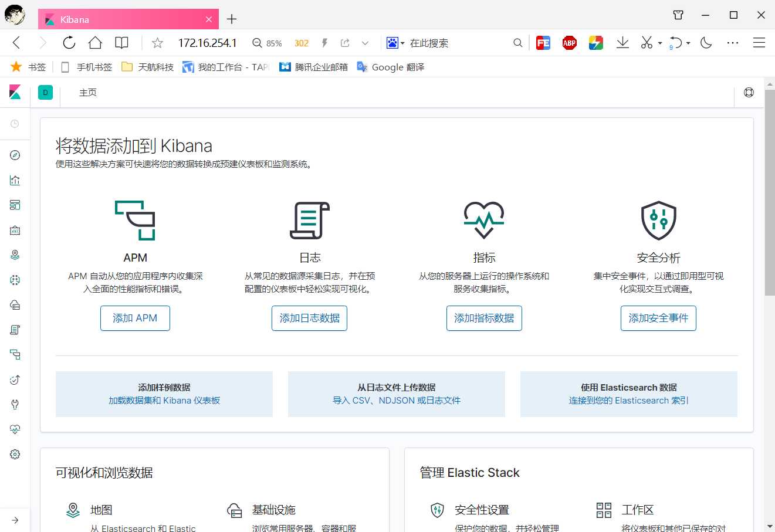Screen dimensions: 775x532
Task: Show recently viewed clock icon
Action: click(x=15, y=124)
